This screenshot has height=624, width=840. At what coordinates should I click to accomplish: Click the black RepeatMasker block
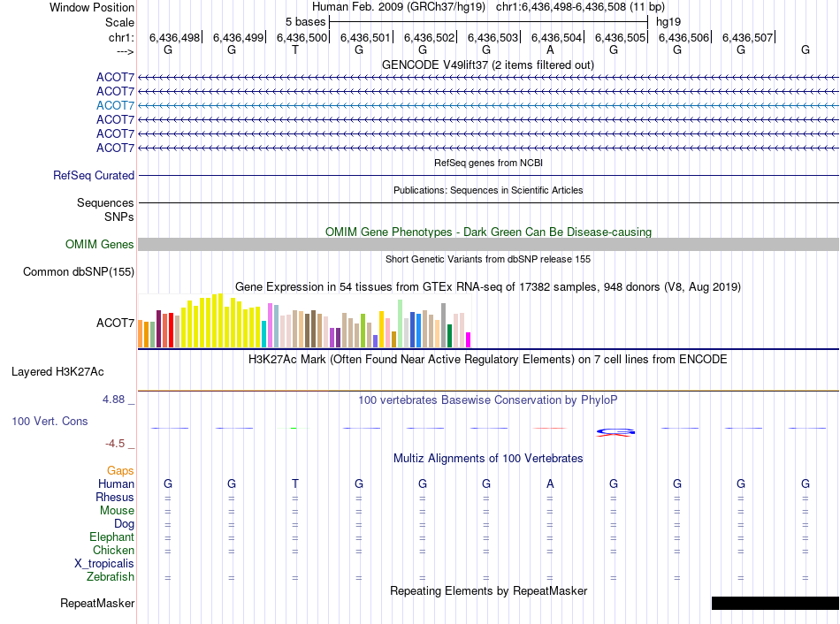click(775, 603)
